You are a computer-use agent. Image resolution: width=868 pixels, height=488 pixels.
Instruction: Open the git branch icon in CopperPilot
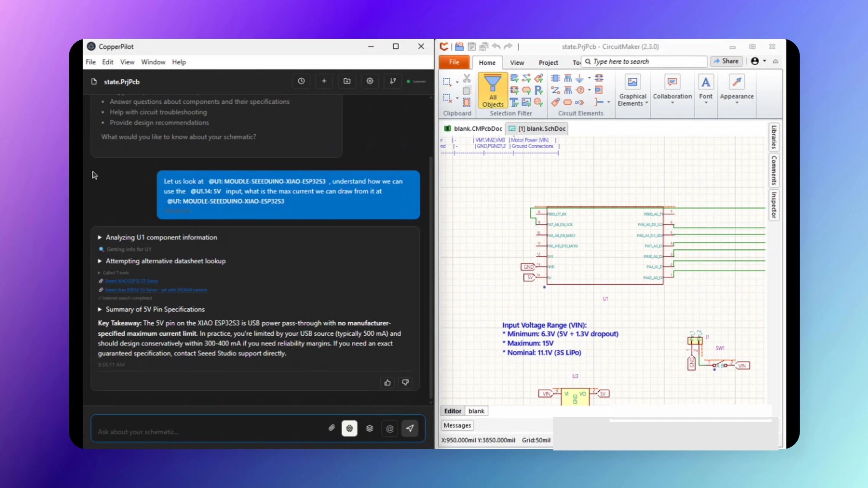pos(393,81)
